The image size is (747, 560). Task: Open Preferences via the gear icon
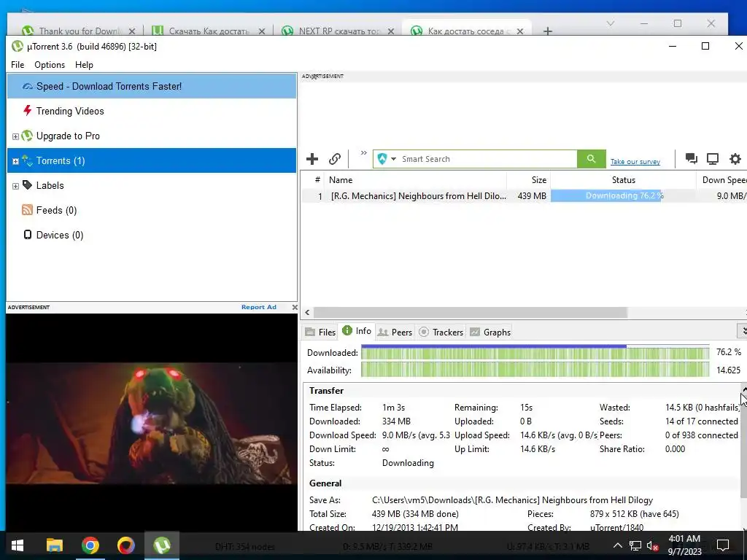735,158
